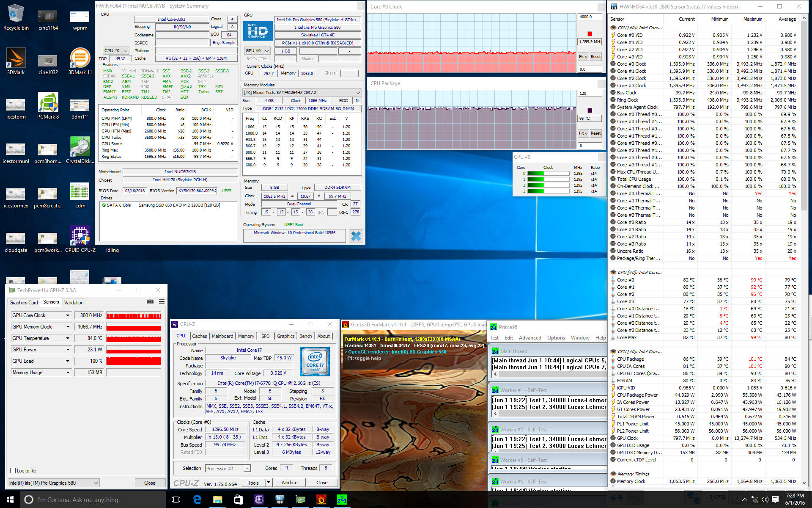Open the Action Center notification icon

click(775, 500)
